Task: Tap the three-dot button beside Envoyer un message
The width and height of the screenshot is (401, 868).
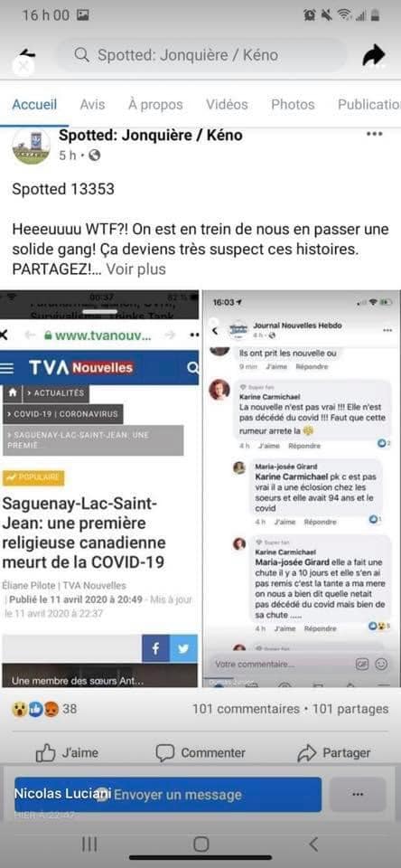Action: (358, 795)
